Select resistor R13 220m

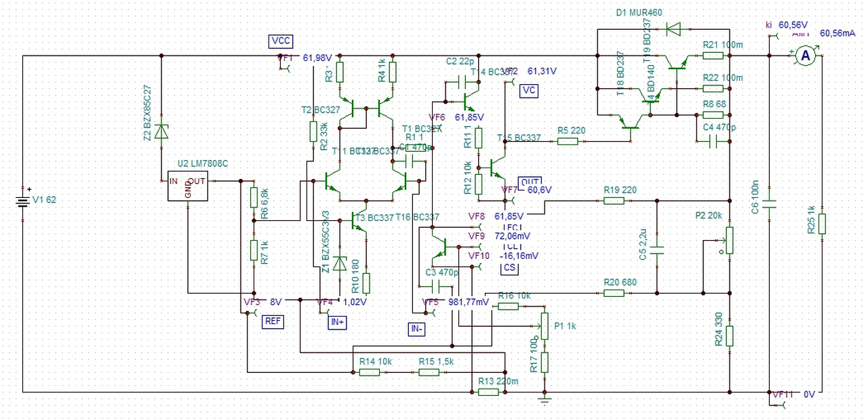tap(488, 392)
